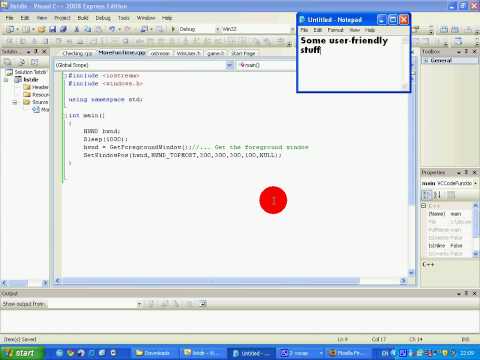480x360 pixels.
Task: Click the View Code icon in Solution Explorer
Action: pyautogui.click(x=34, y=62)
